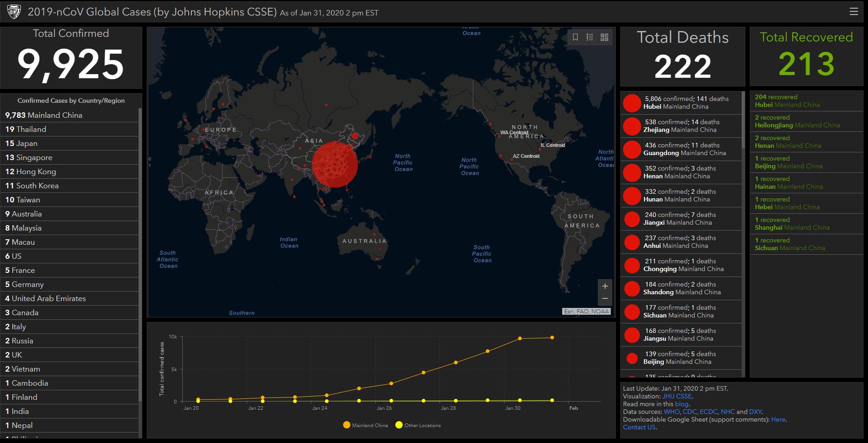Screen dimensions: 868x443
Task: Select 9,783 Mainland China row
Action: tap(70, 115)
